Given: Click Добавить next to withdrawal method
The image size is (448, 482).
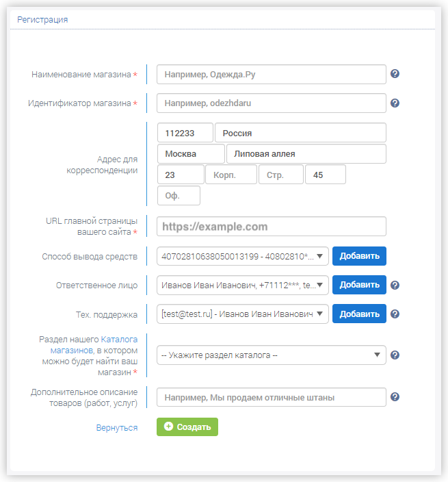Looking at the screenshot, I should pos(359,256).
